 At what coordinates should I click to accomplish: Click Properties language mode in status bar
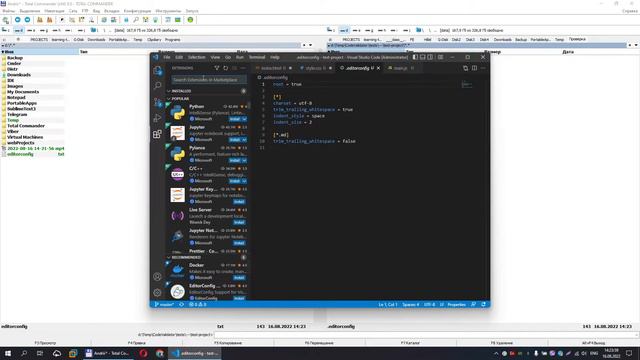coord(456,304)
